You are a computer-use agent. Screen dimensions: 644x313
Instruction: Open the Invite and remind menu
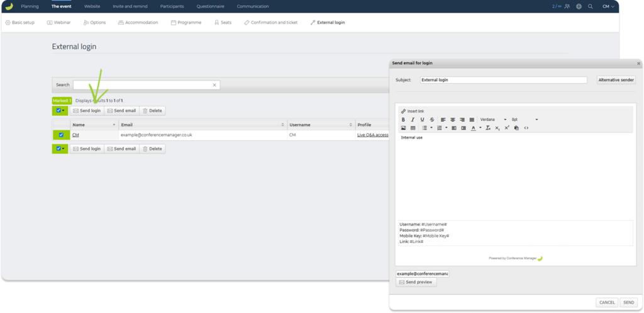pyautogui.click(x=130, y=6)
